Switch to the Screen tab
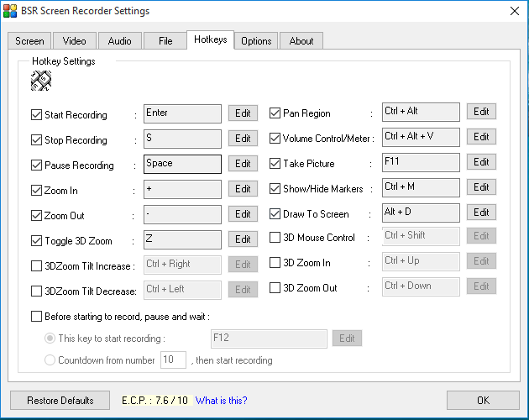529x420 pixels. (29, 41)
